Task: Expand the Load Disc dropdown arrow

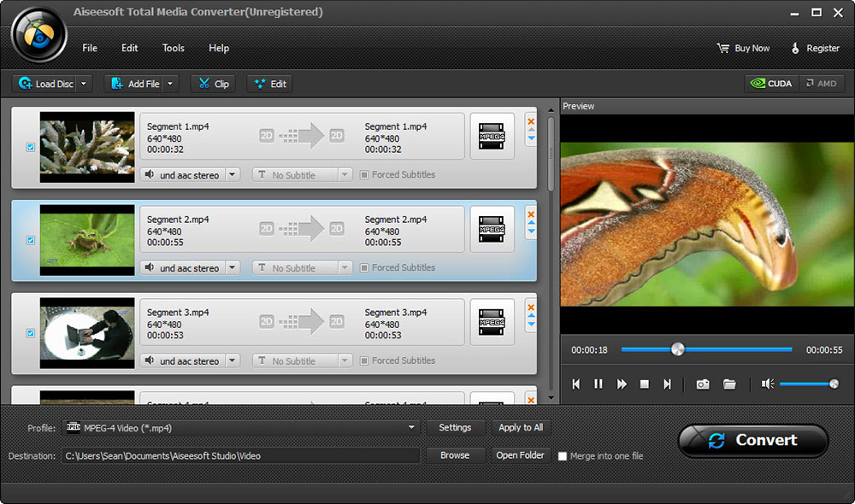Action: pyautogui.click(x=84, y=84)
